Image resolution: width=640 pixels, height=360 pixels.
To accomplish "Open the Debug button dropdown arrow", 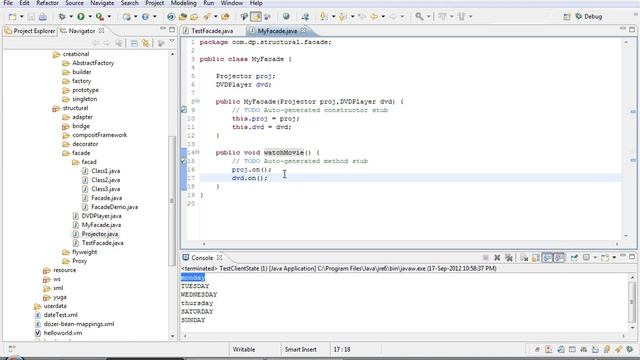I will point(71,17).
